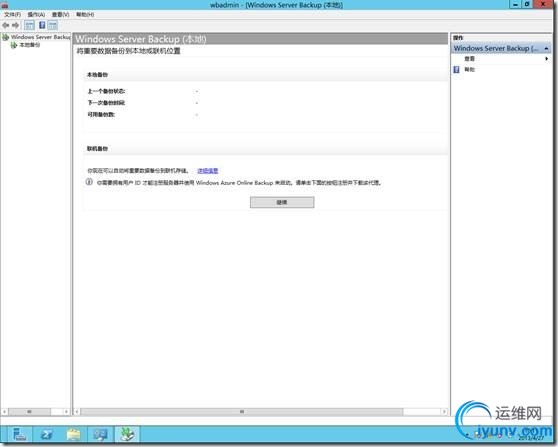Expand the 查看 submenu arrow in the Actions pane
Image resolution: width=558 pixels, height=447 pixels.
[547, 59]
